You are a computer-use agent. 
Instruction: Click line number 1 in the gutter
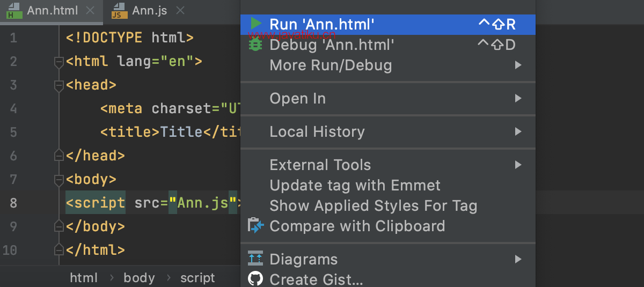coord(13,38)
